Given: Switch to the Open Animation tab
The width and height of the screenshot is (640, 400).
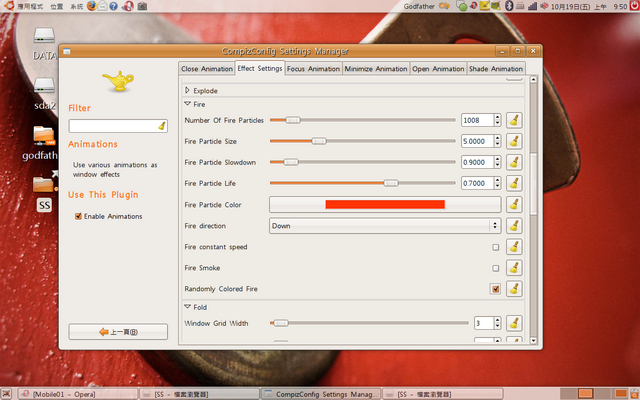Looking at the screenshot, I should pos(438,69).
